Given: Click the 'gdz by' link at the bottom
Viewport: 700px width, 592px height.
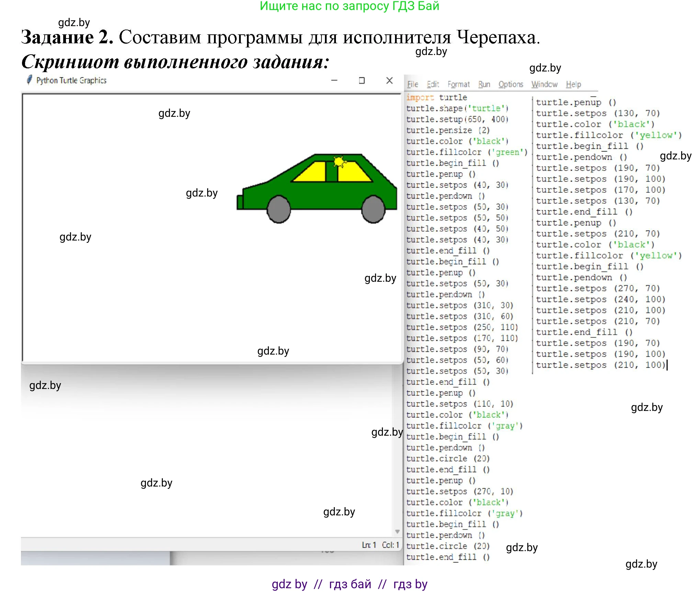Looking at the screenshot, I should (290, 583).
